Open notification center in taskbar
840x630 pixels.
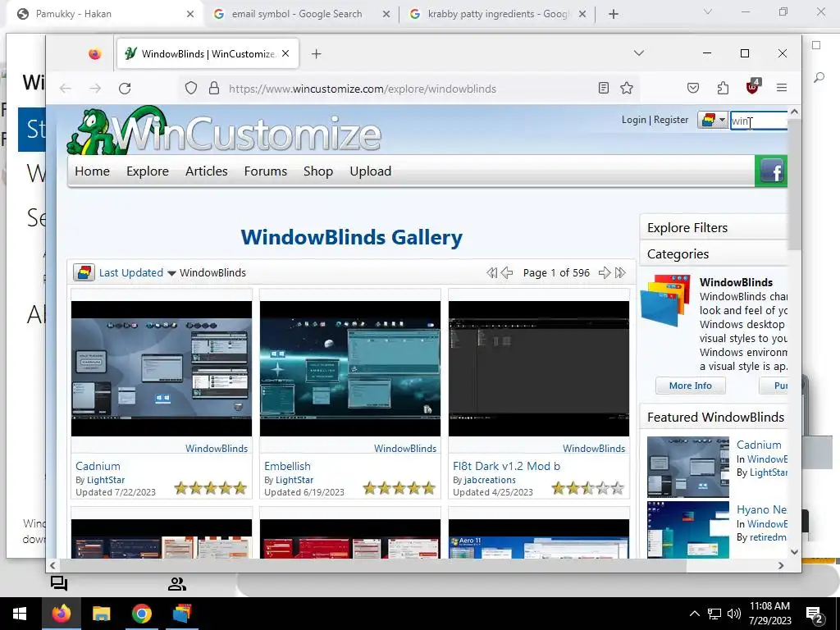(815, 615)
